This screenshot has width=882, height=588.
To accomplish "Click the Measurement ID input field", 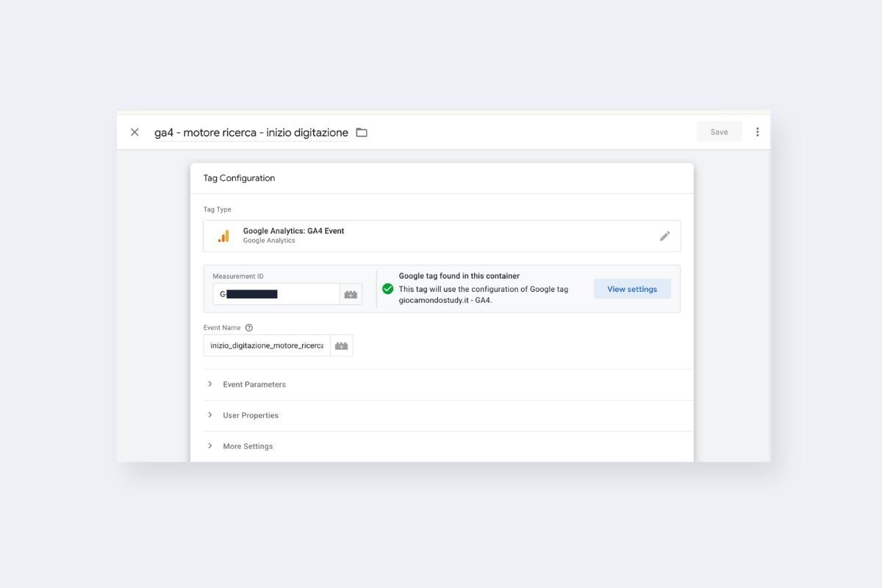I will (276, 294).
